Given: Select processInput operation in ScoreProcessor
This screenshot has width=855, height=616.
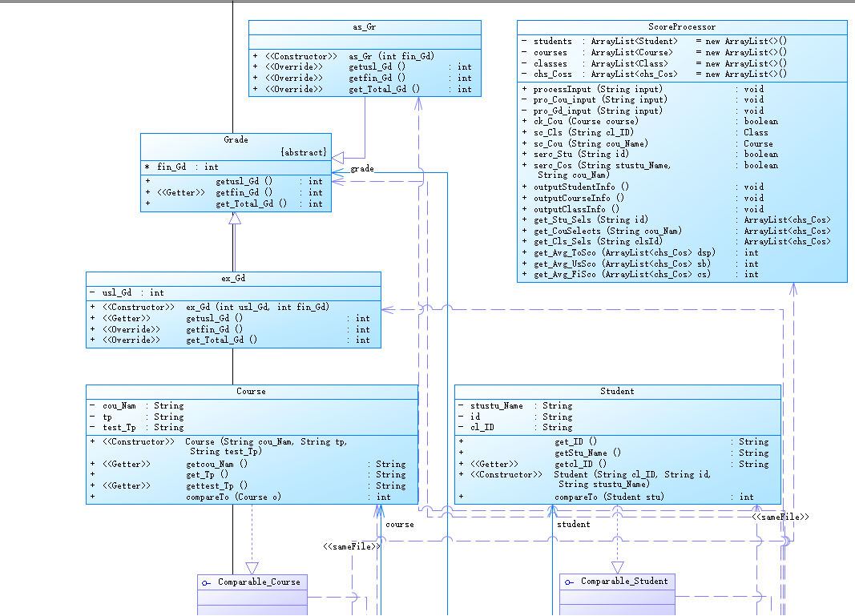Looking at the screenshot, I should [643, 89].
